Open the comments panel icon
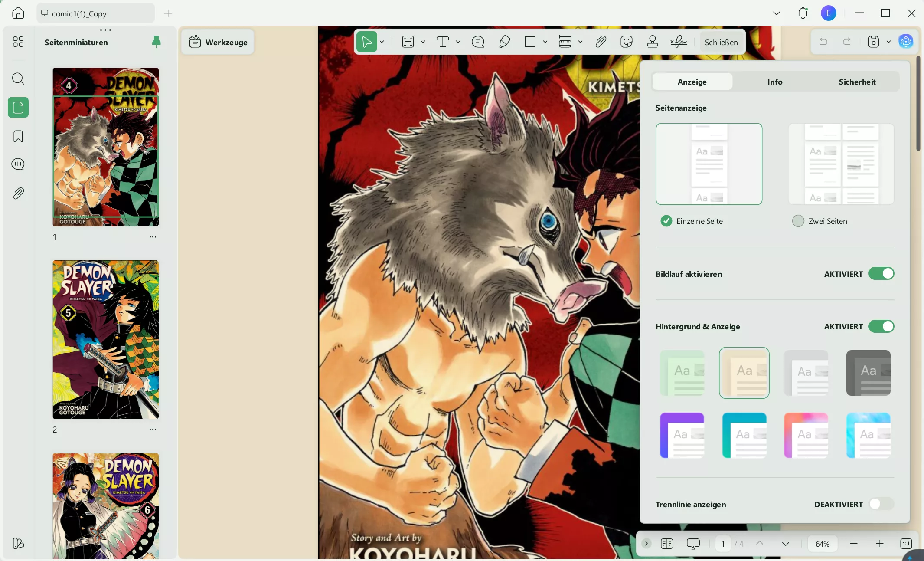Image resolution: width=924 pixels, height=561 pixels. pyautogui.click(x=18, y=164)
